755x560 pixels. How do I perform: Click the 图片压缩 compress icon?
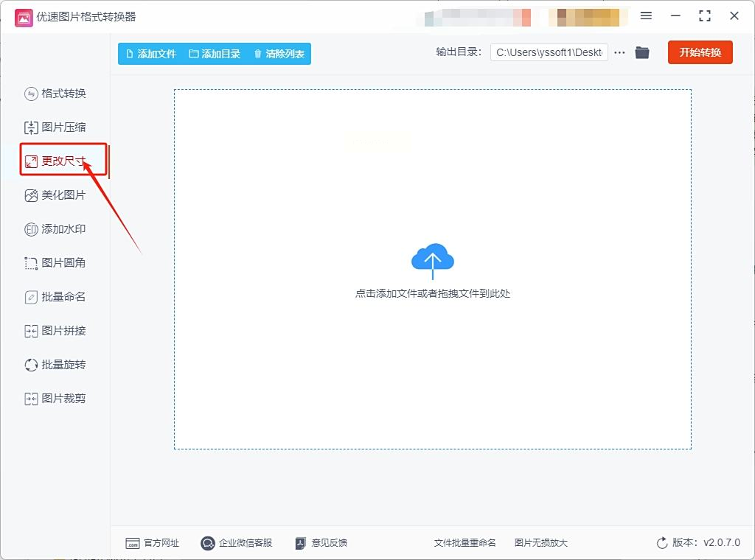(31, 127)
